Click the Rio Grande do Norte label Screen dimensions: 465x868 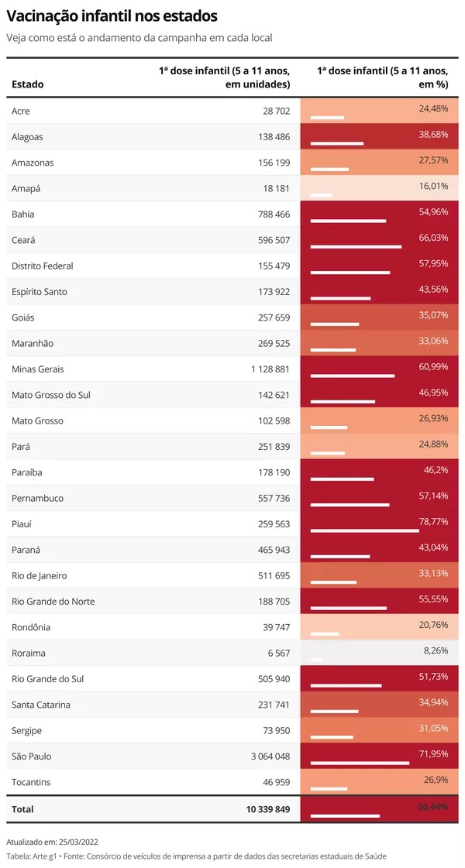coord(53,602)
